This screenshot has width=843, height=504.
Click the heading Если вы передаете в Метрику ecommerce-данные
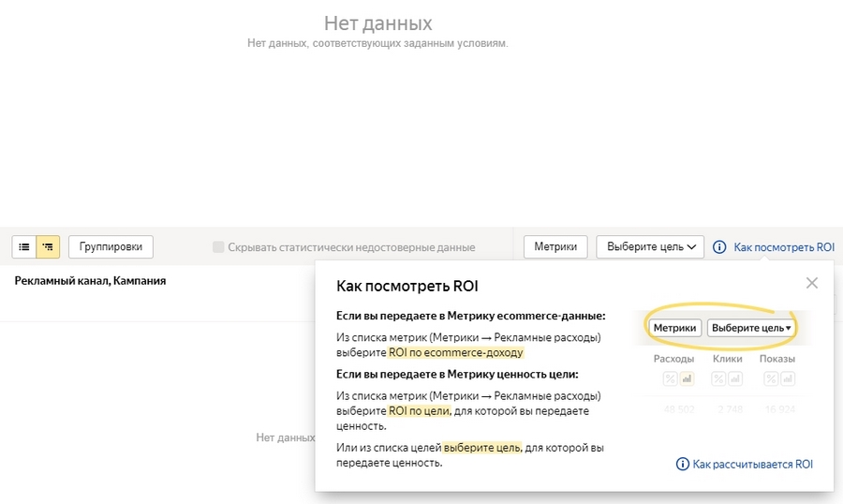[x=470, y=316]
